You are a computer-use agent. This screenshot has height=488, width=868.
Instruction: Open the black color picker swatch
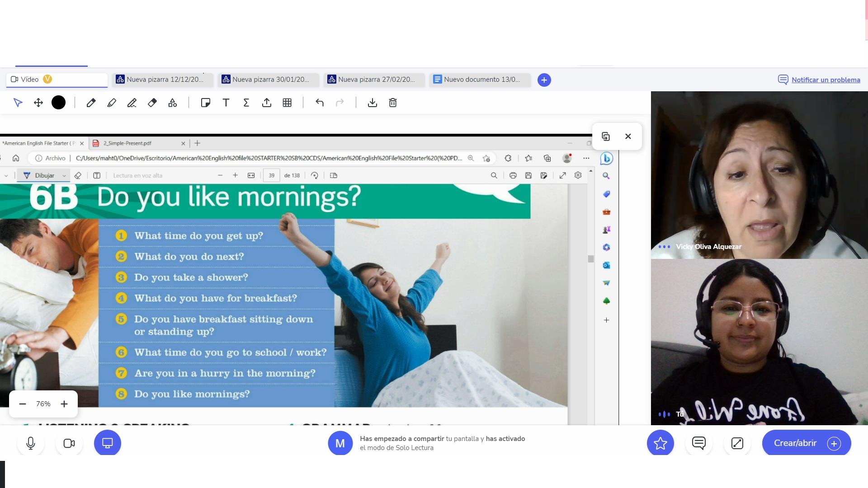(x=58, y=103)
